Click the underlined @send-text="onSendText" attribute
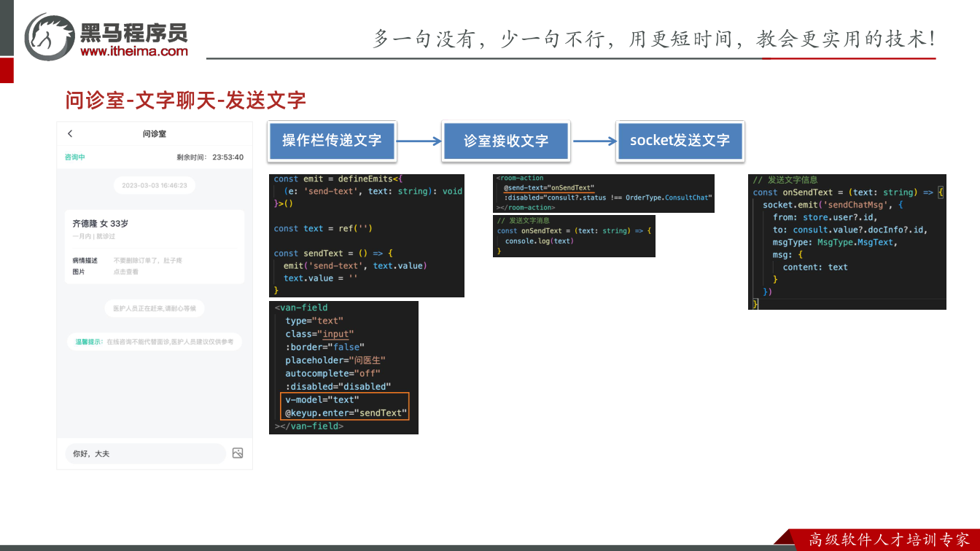The height and width of the screenshot is (551, 980). [549, 187]
